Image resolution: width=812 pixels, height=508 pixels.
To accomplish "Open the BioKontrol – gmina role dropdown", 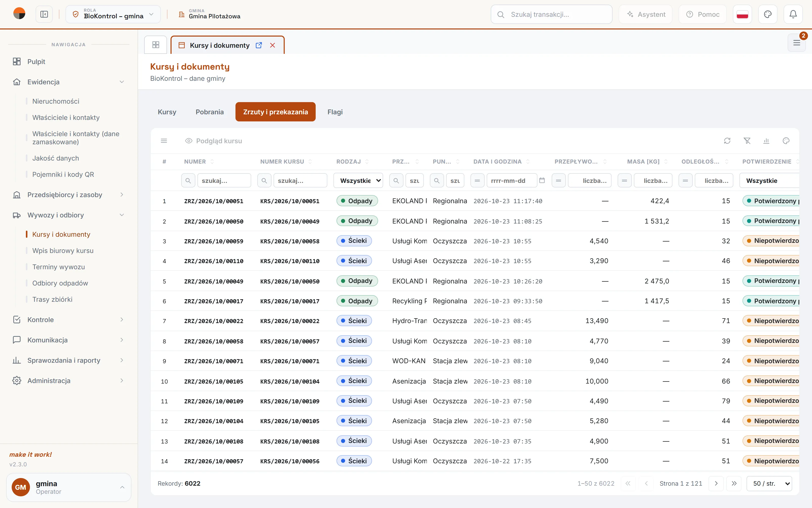I will 113,14.
